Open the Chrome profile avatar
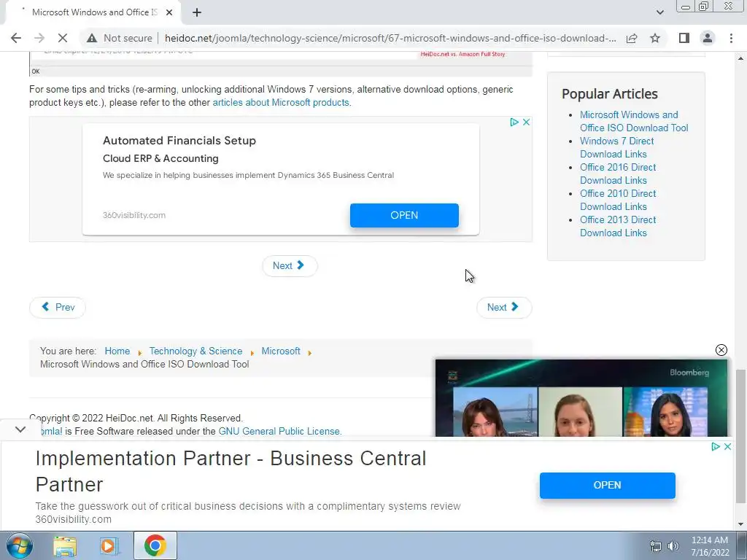The width and height of the screenshot is (747, 560). 708,38
